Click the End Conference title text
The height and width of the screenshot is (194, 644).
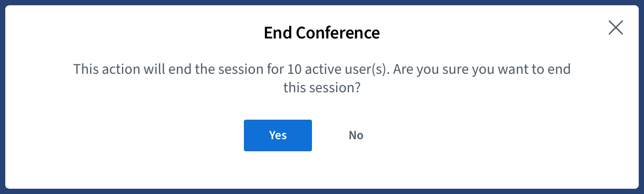point(322,33)
